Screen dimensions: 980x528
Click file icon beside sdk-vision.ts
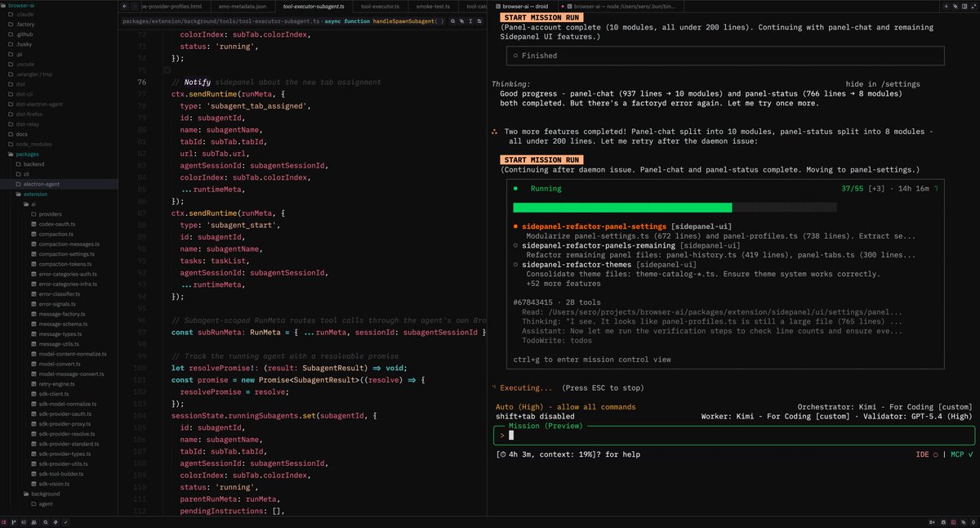pos(33,484)
